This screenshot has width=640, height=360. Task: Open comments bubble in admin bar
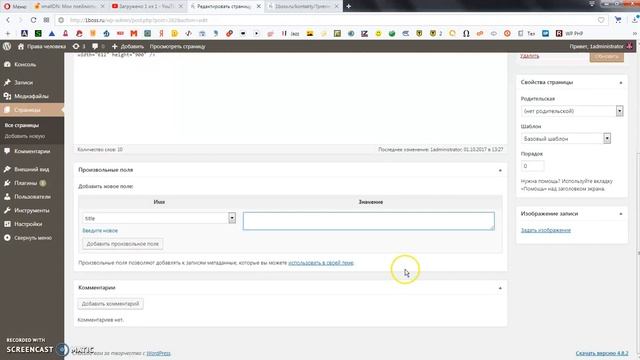[98, 47]
